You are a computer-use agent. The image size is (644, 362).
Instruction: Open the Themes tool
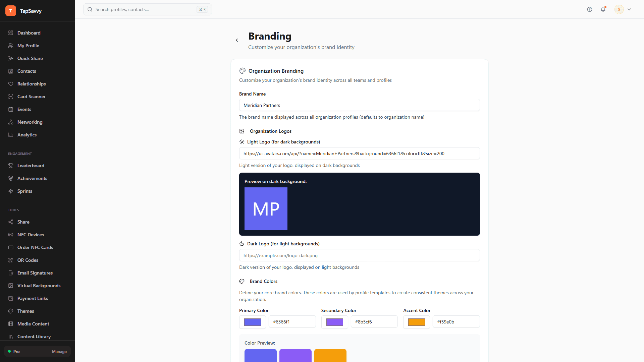point(25,311)
